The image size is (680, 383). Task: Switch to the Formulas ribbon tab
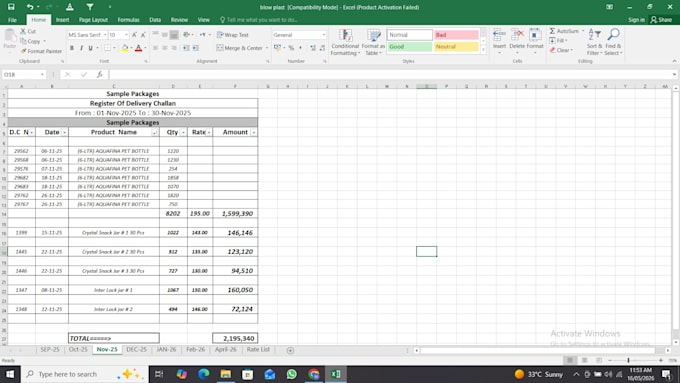[x=128, y=20]
